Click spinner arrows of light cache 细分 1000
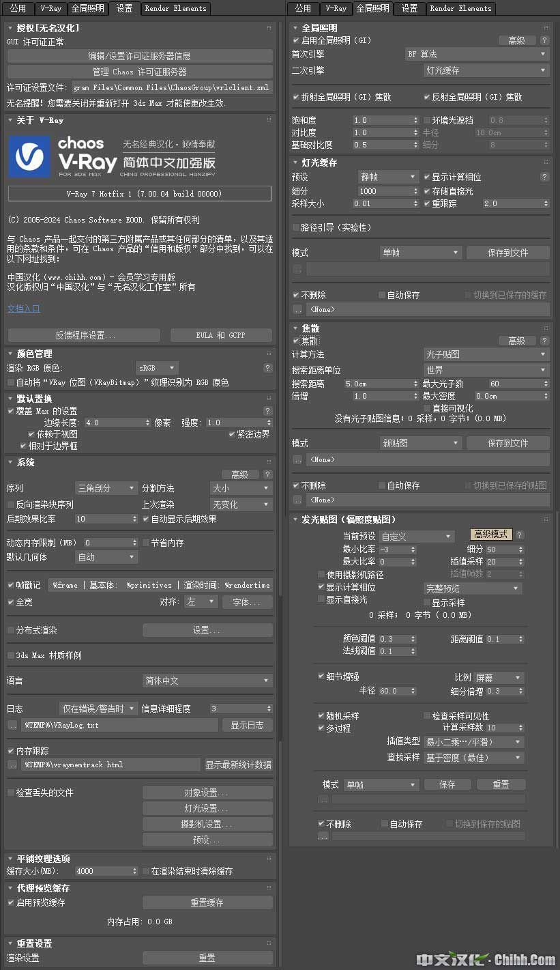 pos(415,191)
